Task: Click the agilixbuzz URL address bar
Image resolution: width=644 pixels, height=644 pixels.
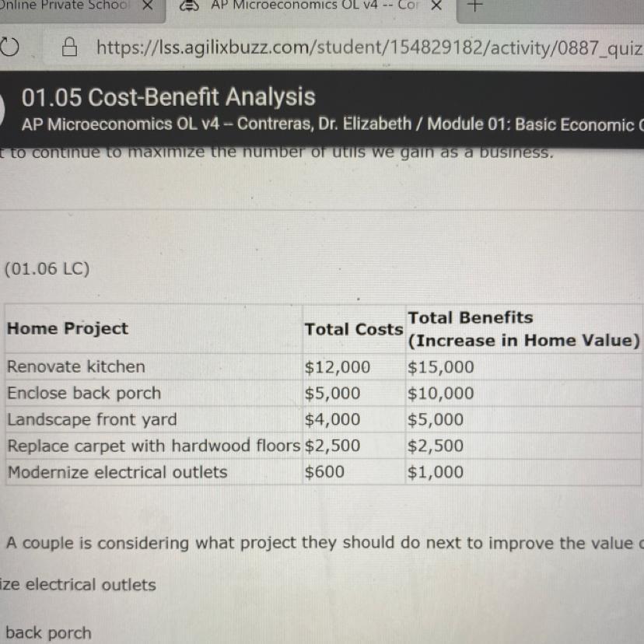Action: (x=369, y=47)
